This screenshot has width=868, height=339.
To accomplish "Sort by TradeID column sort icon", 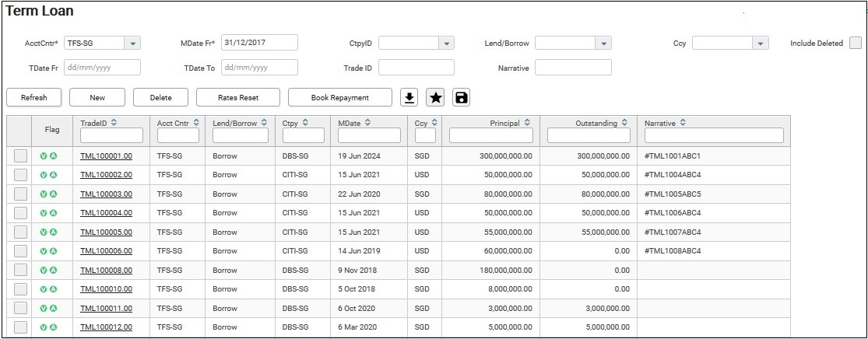I will (114, 122).
